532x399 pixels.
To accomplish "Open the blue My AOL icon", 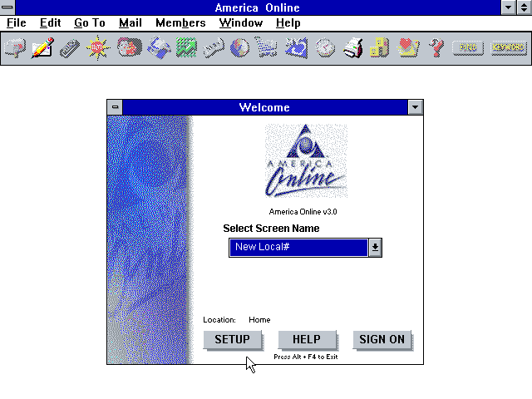I will point(296,48).
